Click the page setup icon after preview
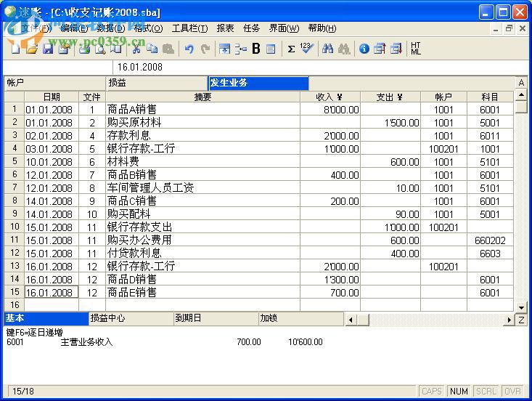 click(116, 49)
